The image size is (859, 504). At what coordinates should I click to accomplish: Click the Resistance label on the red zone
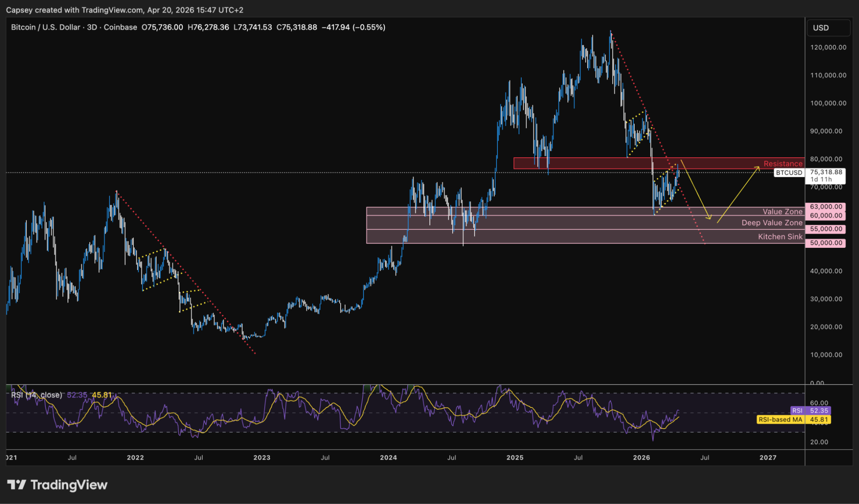point(783,164)
